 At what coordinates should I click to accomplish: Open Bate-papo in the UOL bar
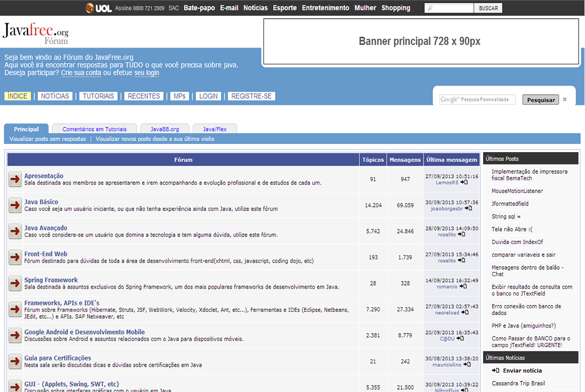pyautogui.click(x=199, y=8)
